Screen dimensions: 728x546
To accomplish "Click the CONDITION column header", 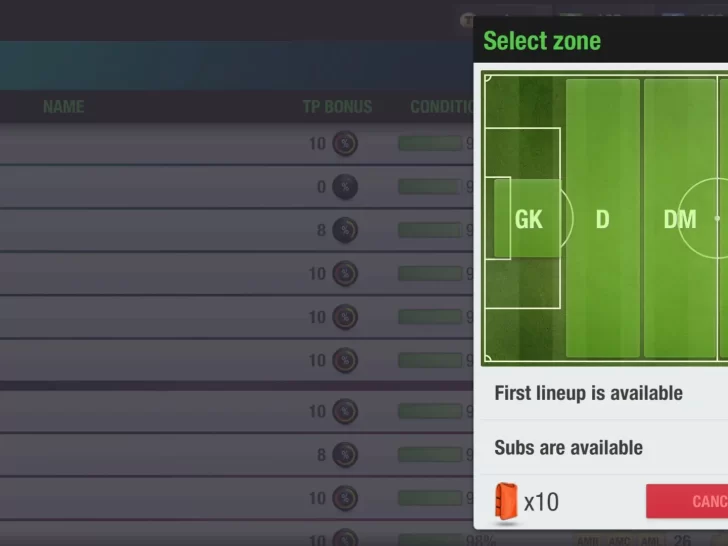I will pos(441,106).
